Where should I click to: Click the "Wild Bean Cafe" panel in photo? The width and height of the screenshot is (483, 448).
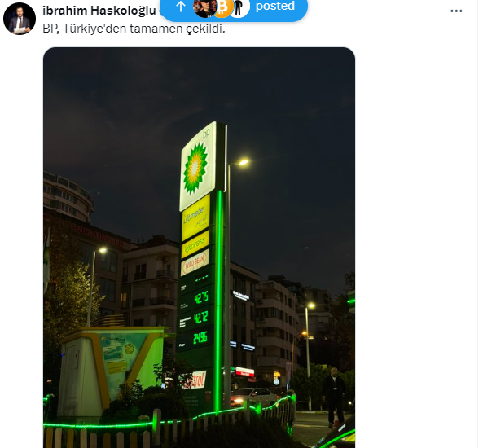tap(195, 262)
